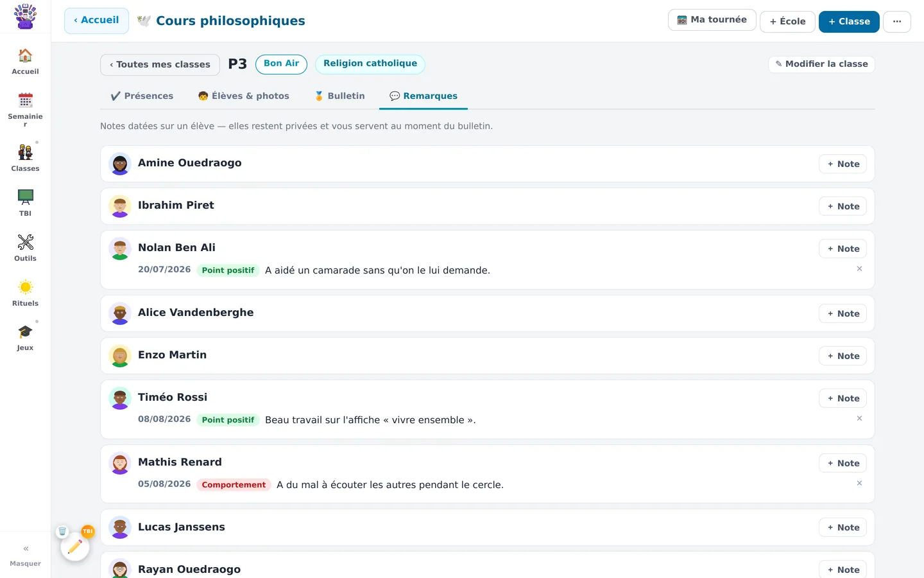924x578 pixels.
Task: Click Amine Ouedraogo's avatar
Action: coord(120,164)
